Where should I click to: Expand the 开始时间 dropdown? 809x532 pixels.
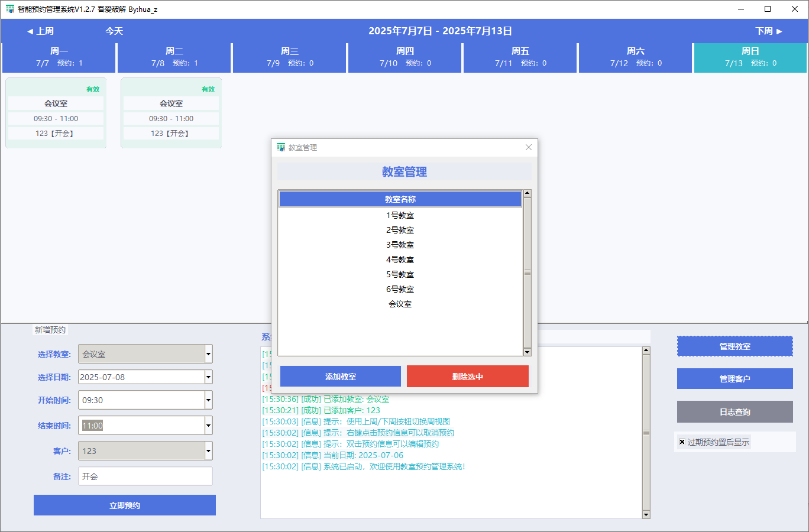point(208,400)
